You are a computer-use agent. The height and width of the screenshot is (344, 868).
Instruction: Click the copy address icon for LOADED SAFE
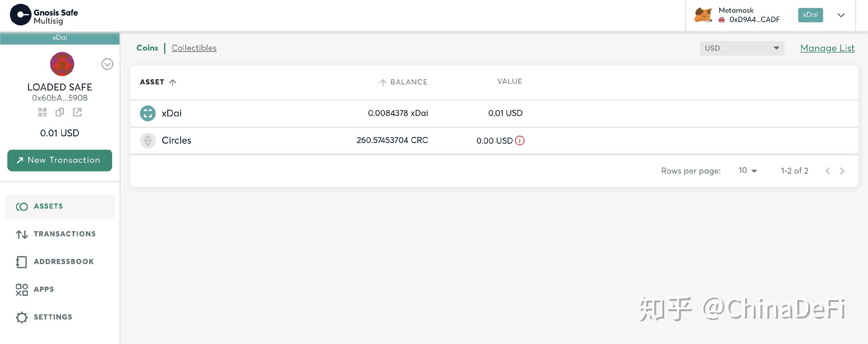[60, 111]
